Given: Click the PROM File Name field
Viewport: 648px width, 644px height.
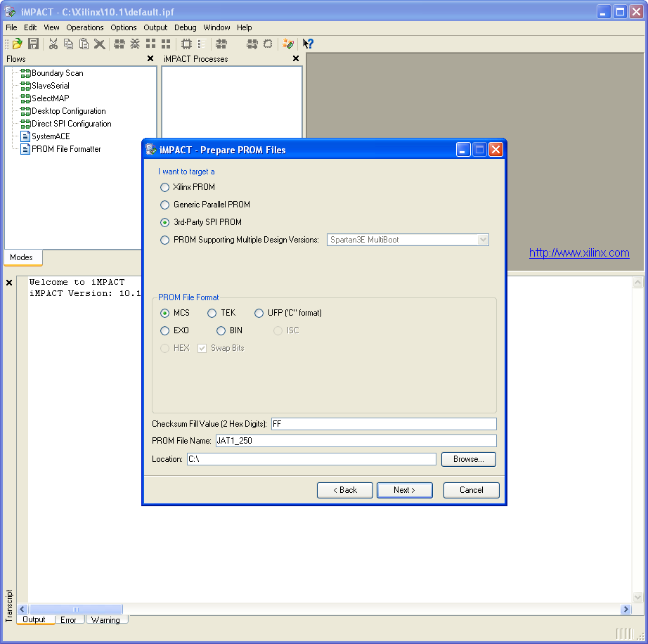Looking at the screenshot, I should pos(356,441).
